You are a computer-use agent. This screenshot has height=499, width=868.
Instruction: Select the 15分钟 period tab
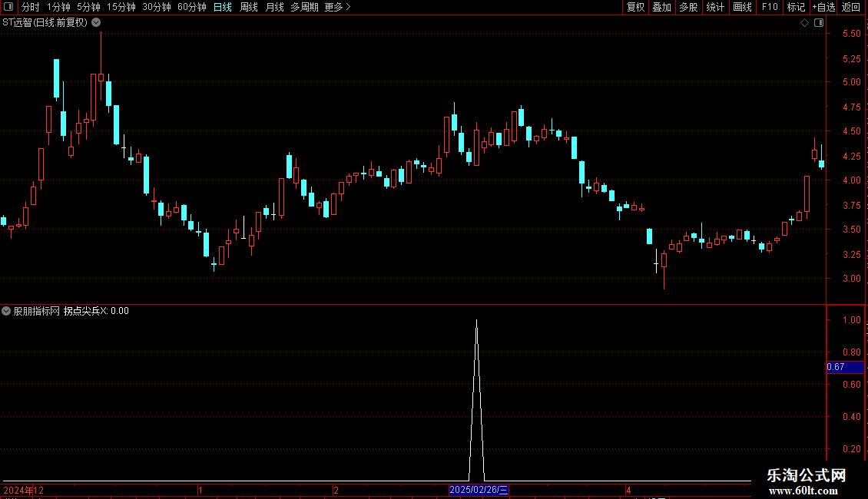(x=121, y=7)
